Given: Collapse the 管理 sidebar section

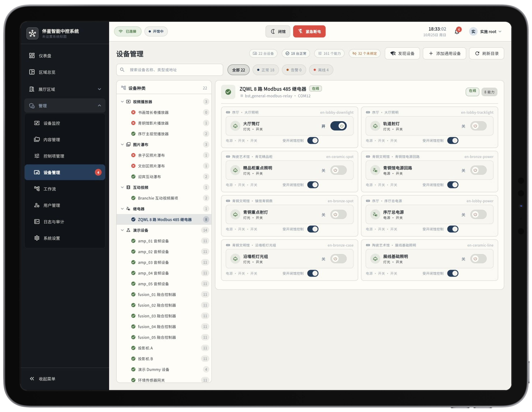Looking at the screenshot, I should [65, 106].
